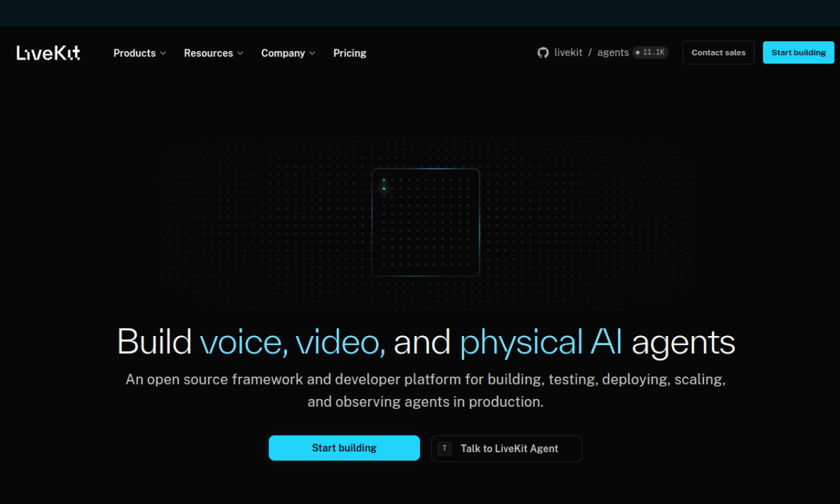The image size is (840, 504).
Task: Open the GitHub icon link
Action: [543, 52]
